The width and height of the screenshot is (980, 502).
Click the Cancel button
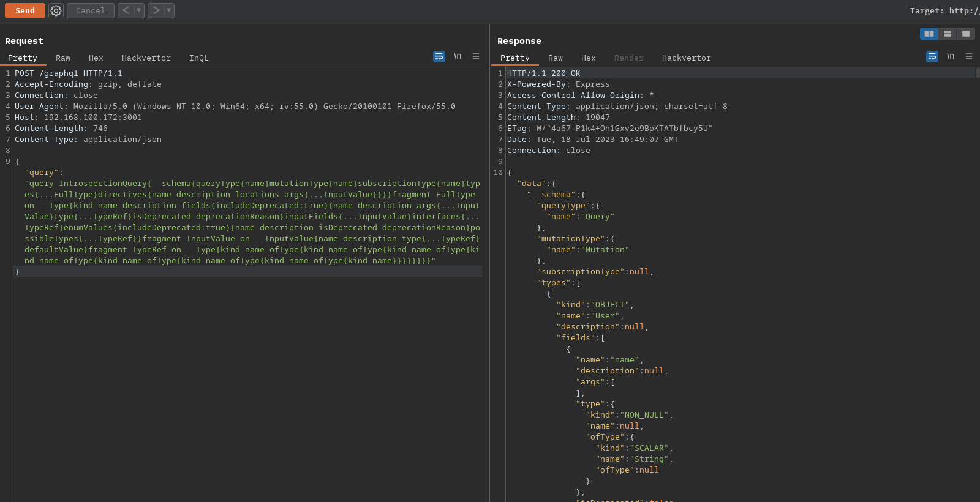tap(91, 11)
